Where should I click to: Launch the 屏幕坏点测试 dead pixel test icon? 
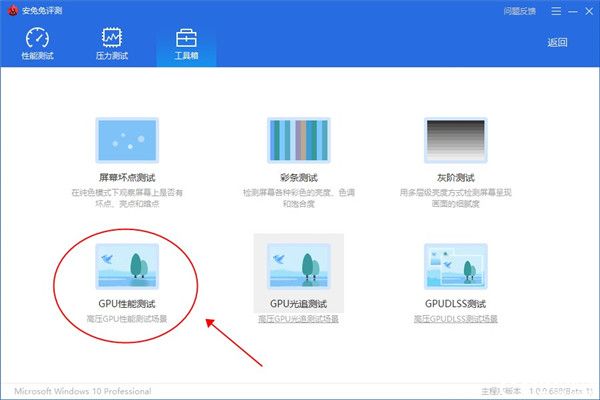pyautogui.click(x=127, y=140)
